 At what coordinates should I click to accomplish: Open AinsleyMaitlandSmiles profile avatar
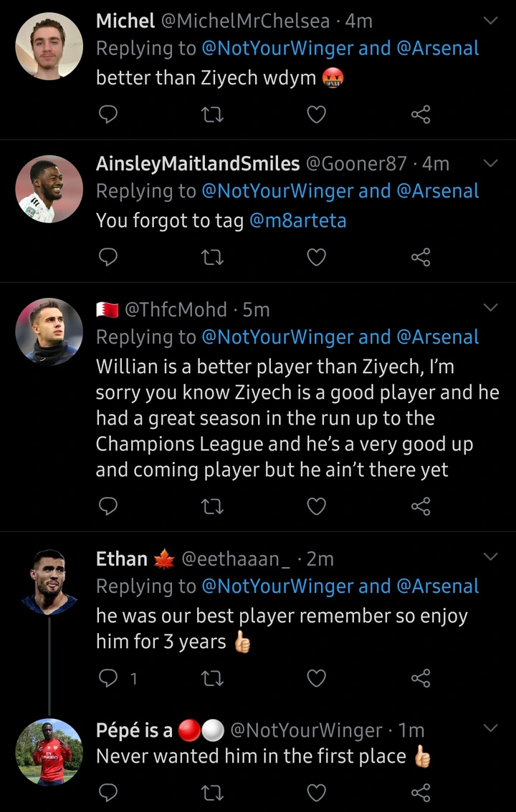(49, 189)
